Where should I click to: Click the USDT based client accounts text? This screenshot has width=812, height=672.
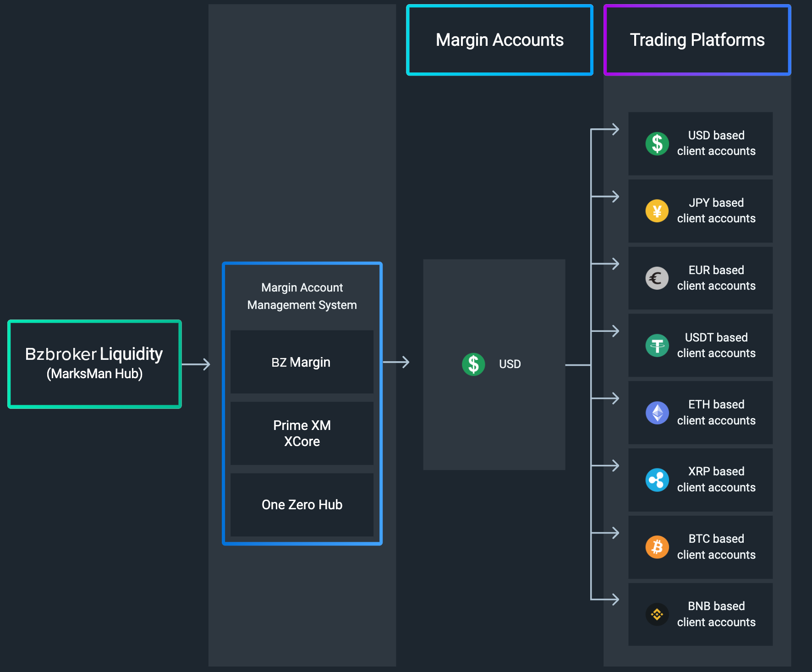(x=716, y=345)
